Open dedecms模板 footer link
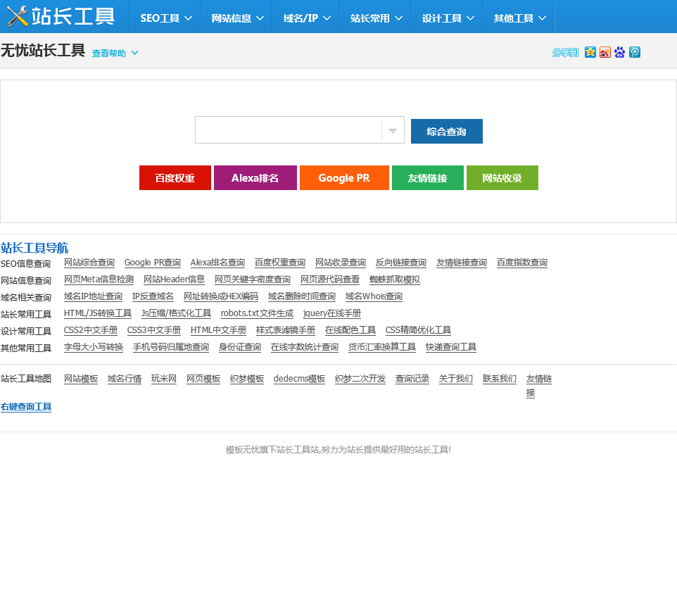The width and height of the screenshot is (677, 616). click(x=299, y=379)
